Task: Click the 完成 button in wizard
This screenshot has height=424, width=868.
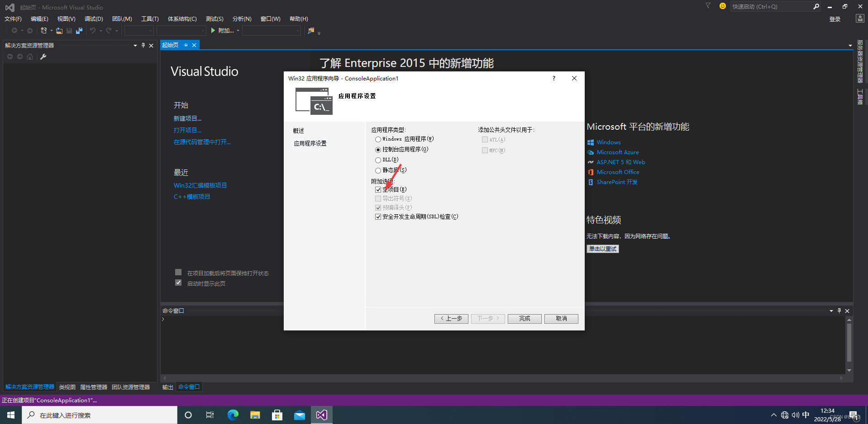Action: [525, 319]
